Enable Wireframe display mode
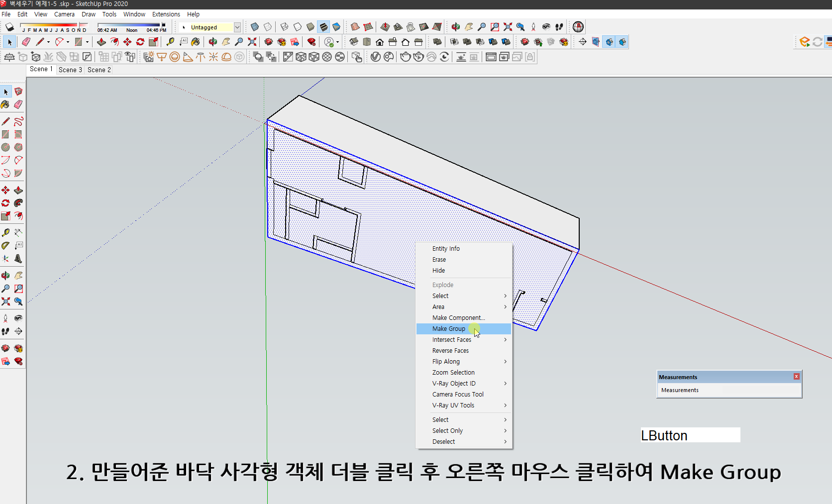The height and width of the screenshot is (504, 832). coord(284,27)
